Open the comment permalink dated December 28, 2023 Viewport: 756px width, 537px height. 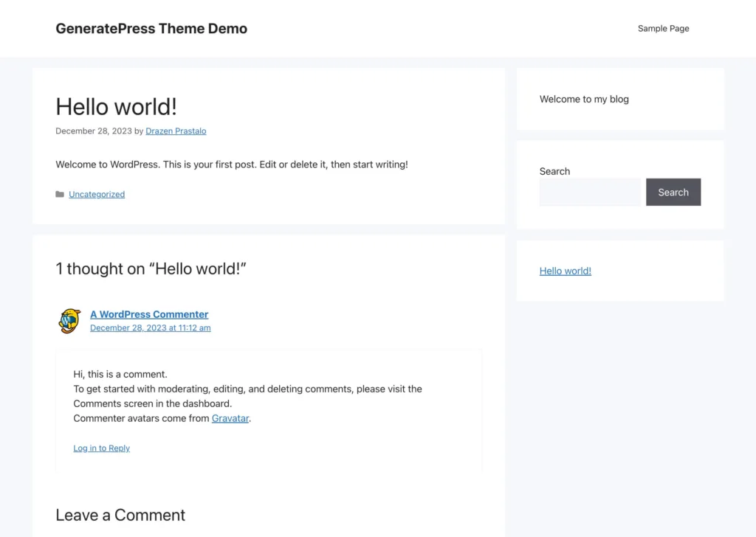(150, 328)
